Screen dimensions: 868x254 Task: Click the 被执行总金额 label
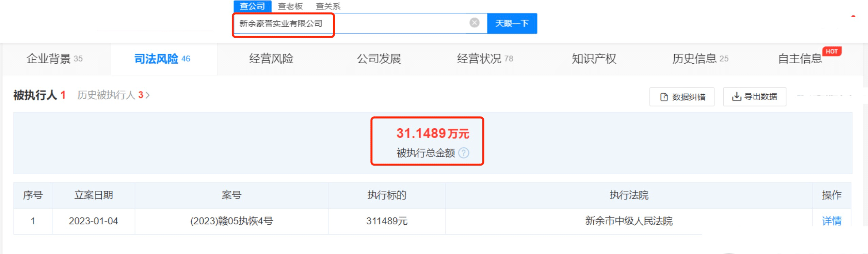point(425,153)
